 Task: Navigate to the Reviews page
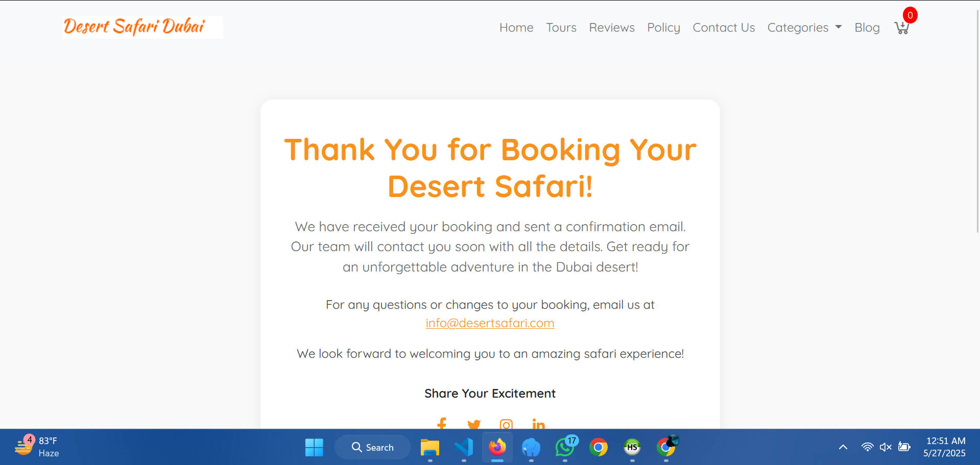click(x=612, y=28)
